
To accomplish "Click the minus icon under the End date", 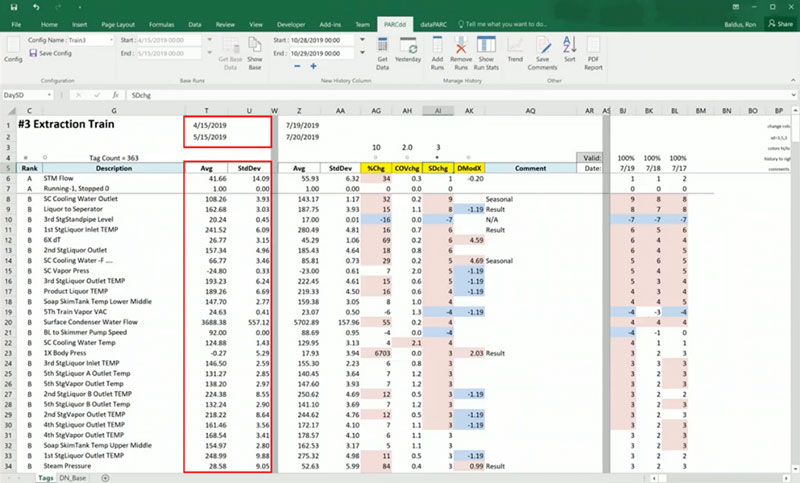I will click(297, 66).
